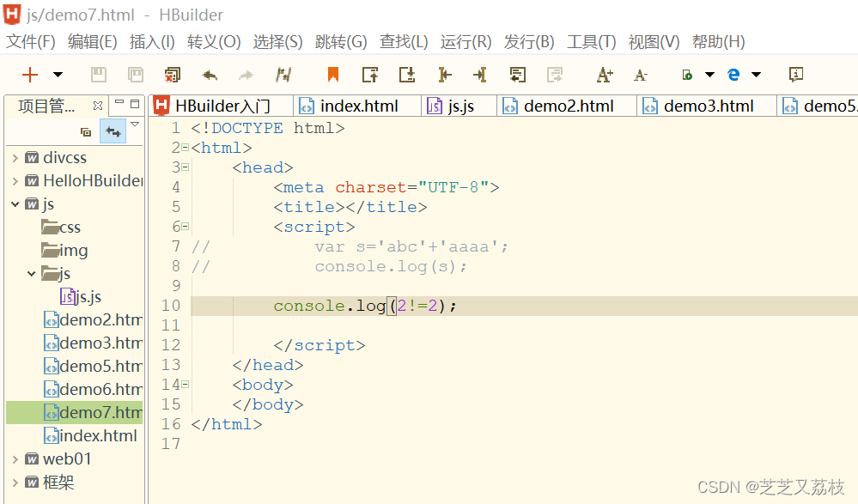Expand the web01 project
Screen dimensions: 858x504
[15, 459]
